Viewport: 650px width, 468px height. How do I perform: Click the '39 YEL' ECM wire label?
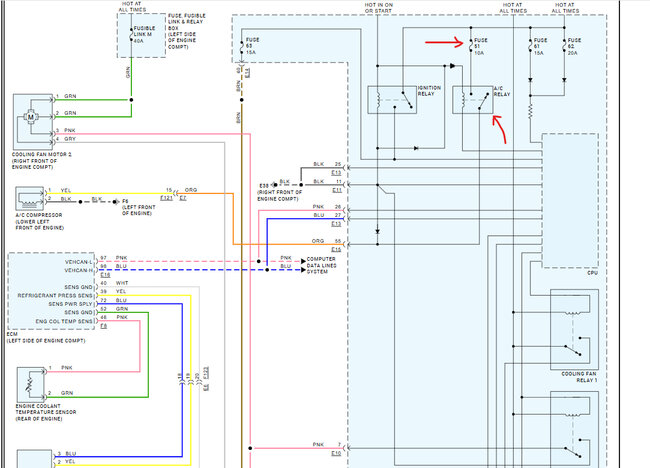pyautogui.click(x=113, y=291)
